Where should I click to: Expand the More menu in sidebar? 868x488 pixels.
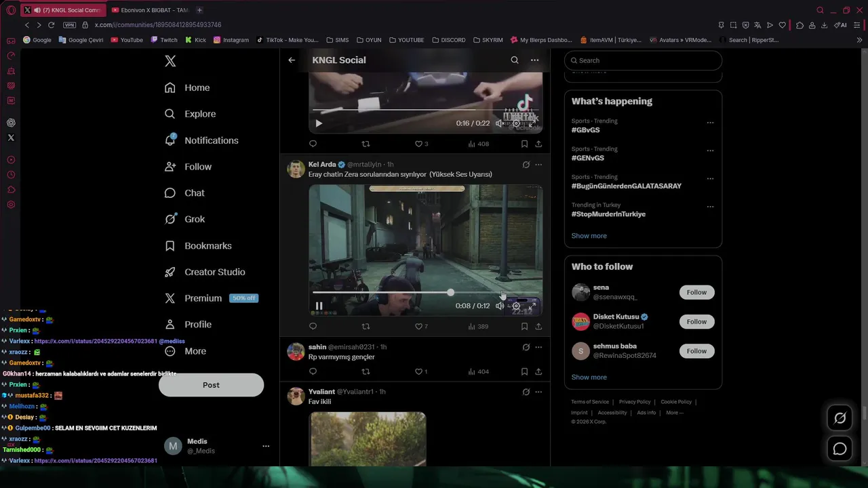click(185, 351)
